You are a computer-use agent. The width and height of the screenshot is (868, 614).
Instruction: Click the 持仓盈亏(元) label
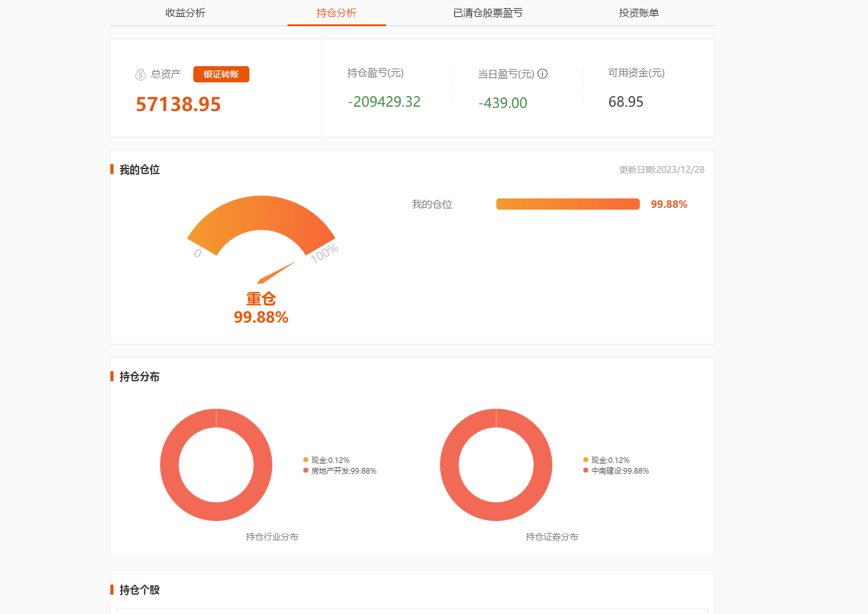point(375,73)
